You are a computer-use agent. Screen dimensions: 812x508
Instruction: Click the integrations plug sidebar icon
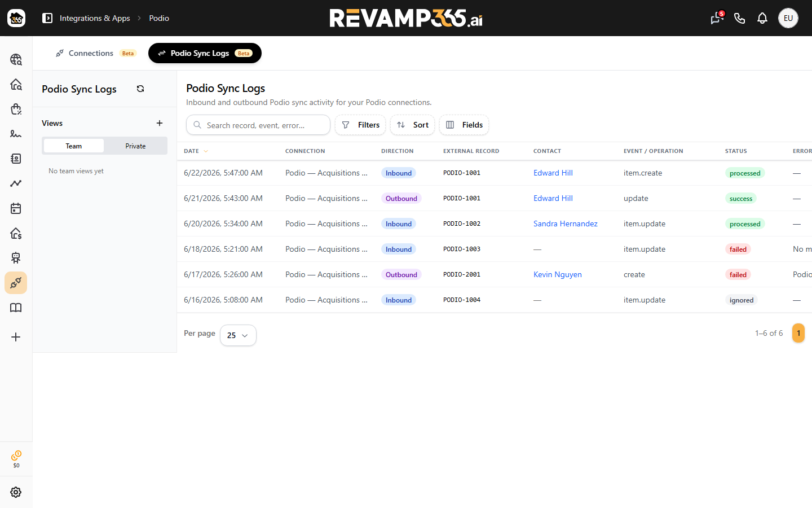point(16,283)
